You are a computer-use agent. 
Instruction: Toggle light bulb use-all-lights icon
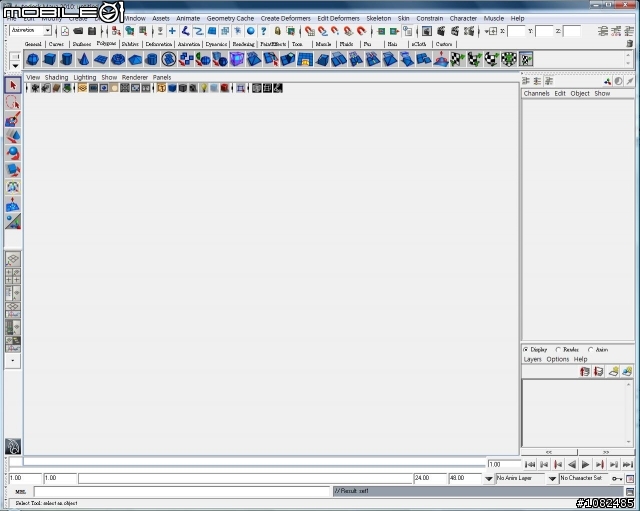pyautogui.click(x=203, y=88)
